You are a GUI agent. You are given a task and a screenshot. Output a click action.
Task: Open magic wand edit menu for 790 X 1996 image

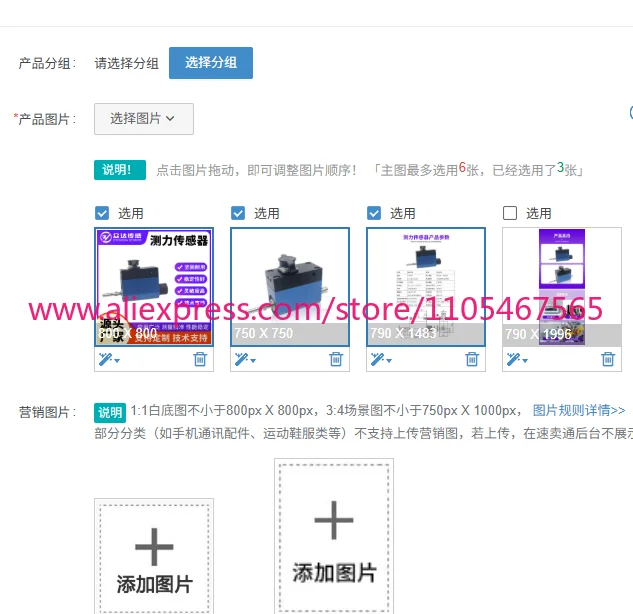(517, 359)
